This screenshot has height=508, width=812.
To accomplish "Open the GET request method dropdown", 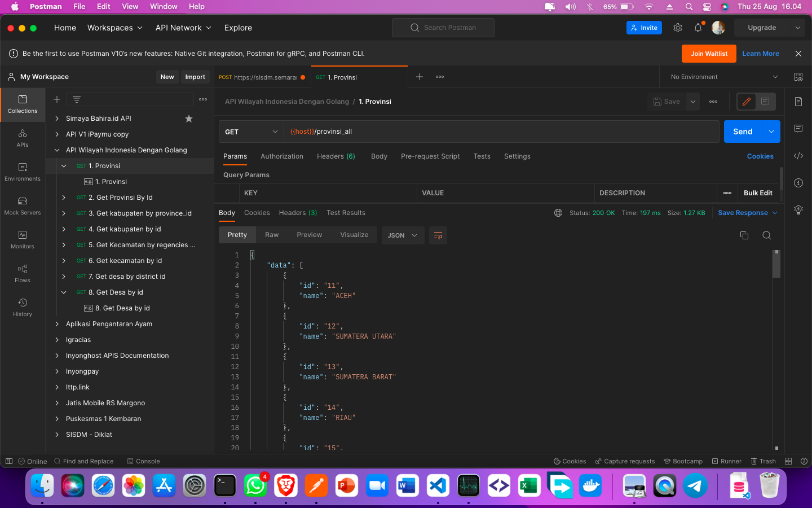I will tap(250, 132).
